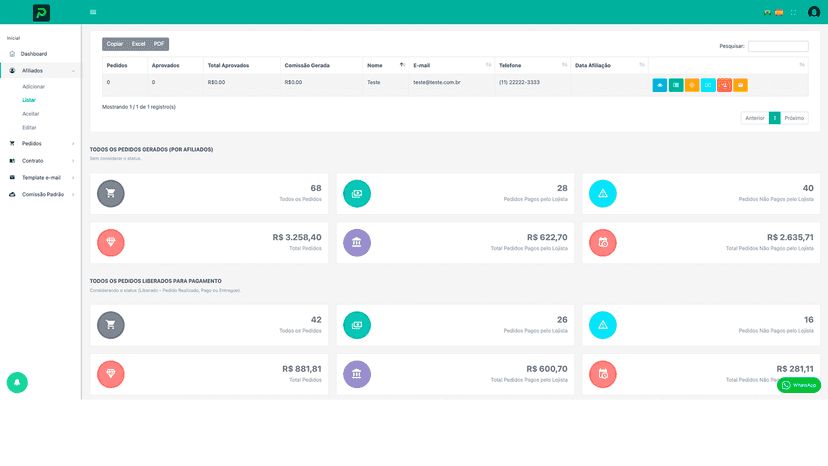Expand the Pedidos sidebar menu

point(40,144)
